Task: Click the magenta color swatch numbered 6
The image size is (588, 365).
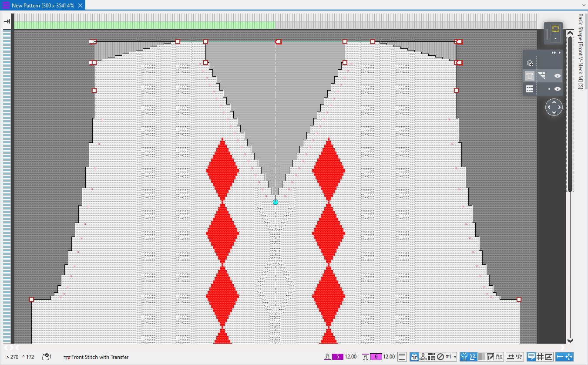Action: (376, 357)
